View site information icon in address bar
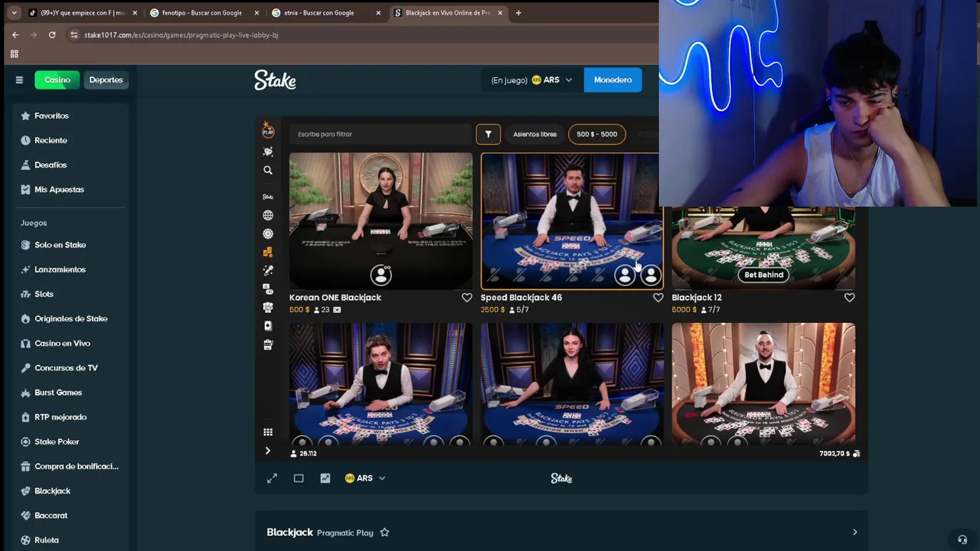980x551 pixels. (x=73, y=34)
